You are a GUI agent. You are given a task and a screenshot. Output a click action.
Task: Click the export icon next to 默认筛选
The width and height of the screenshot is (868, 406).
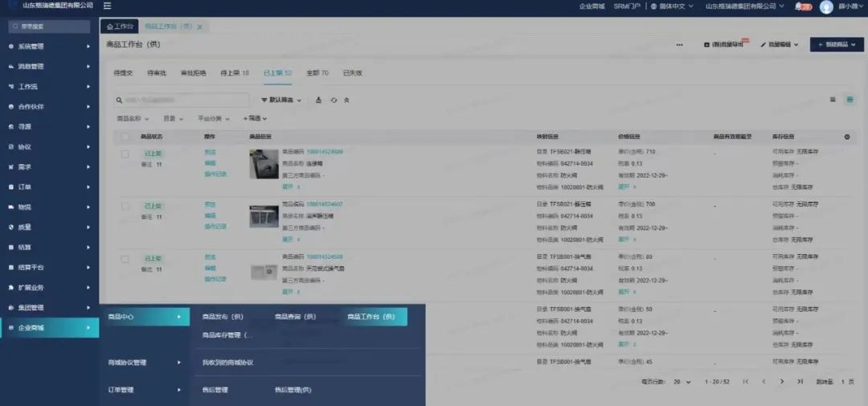pyautogui.click(x=319, y=100)
